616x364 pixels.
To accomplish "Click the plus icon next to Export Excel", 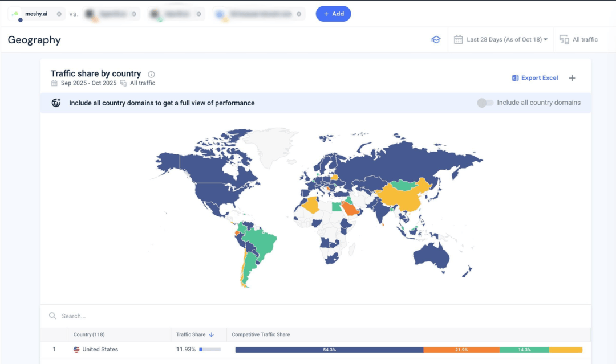I will coord(572,78).
